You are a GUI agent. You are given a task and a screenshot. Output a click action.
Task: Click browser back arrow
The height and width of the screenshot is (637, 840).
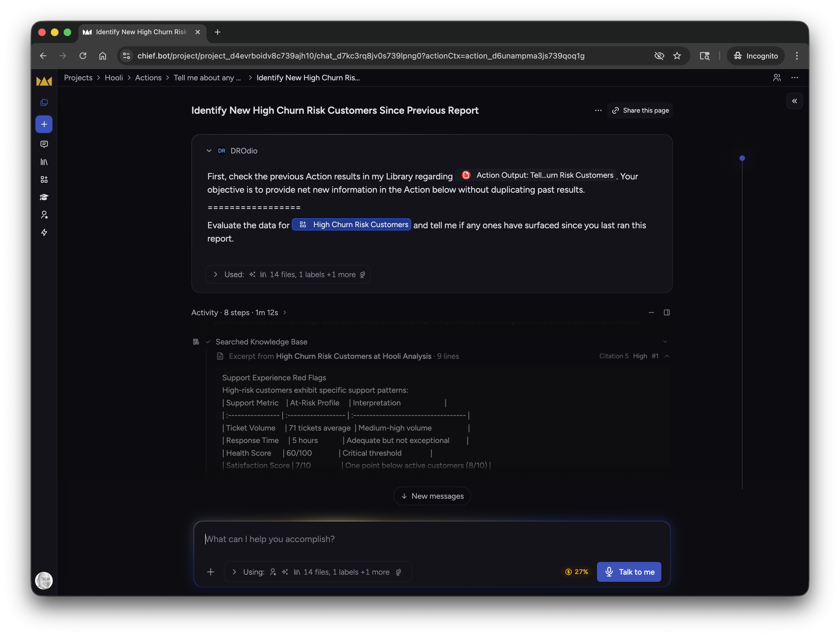coord(43,56)
